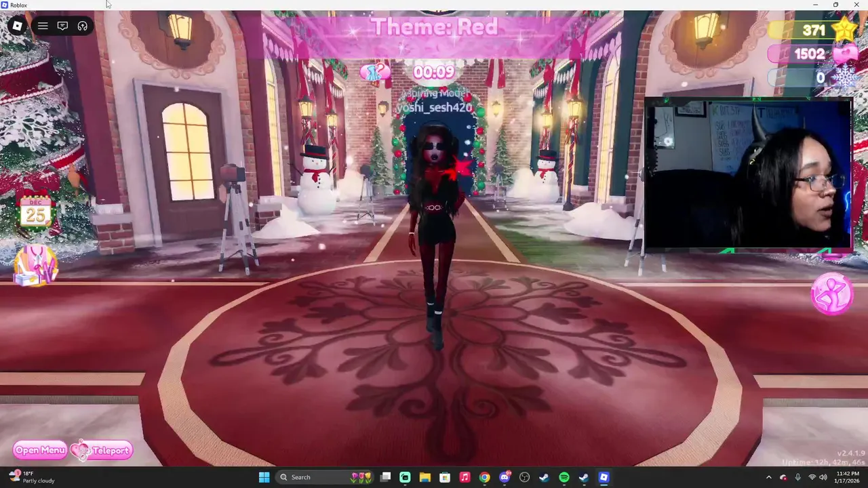Open the Wi-Fi network tray icon
868x488 pixels.
point(812,477)
